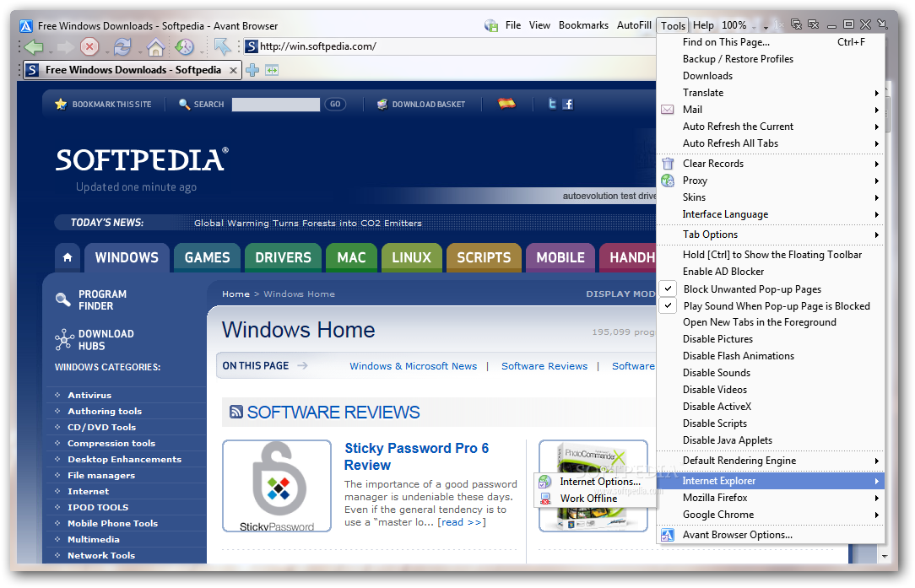Click the GO search button

click(x=335, y=104)
